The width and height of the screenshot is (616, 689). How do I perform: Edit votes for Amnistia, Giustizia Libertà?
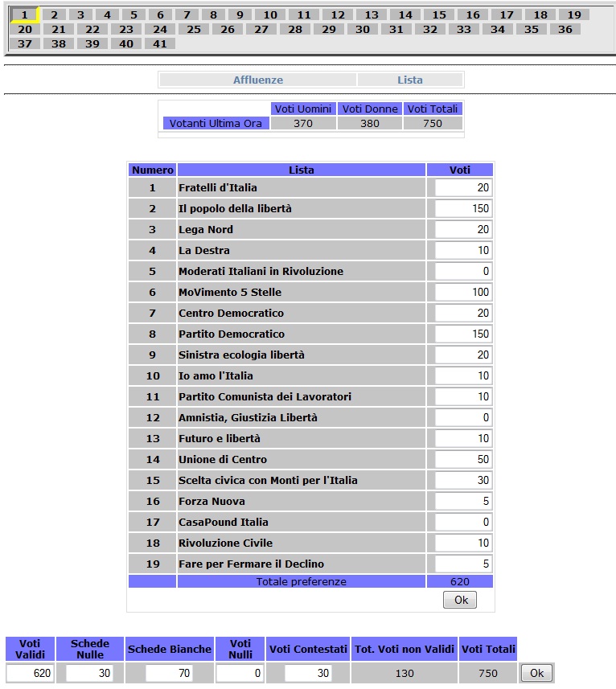[x=463, y=417]
